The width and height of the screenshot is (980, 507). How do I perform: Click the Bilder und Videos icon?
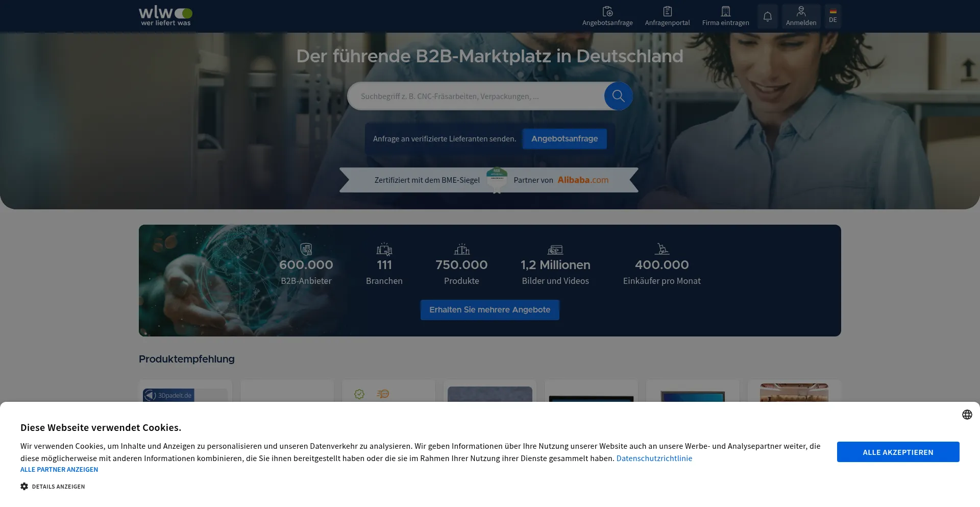[x=555, y=250]
